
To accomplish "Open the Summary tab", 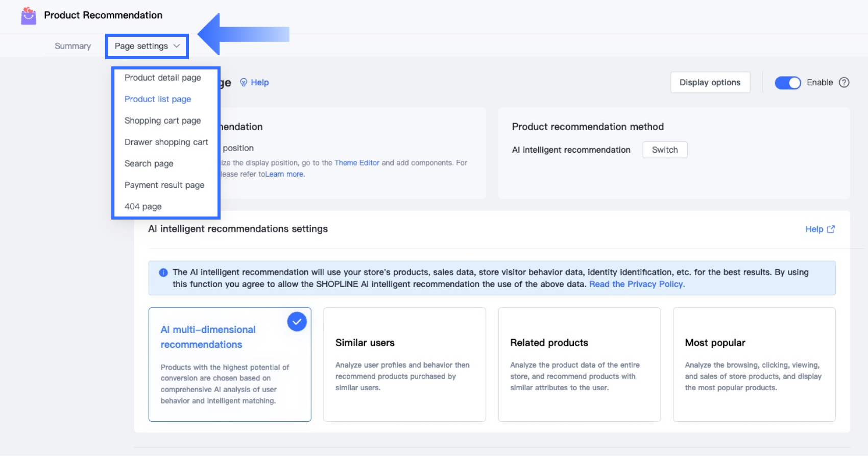I will click(x=73, y=46).
